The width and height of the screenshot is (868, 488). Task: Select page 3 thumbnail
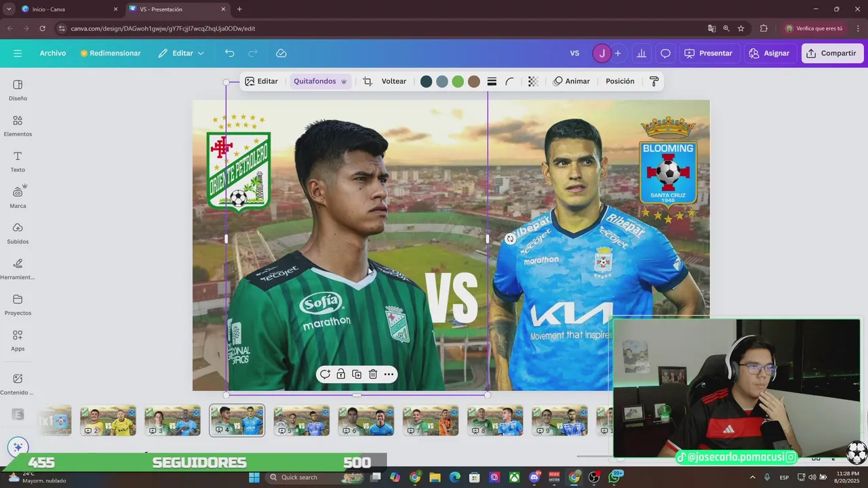(x=173, y=421)
